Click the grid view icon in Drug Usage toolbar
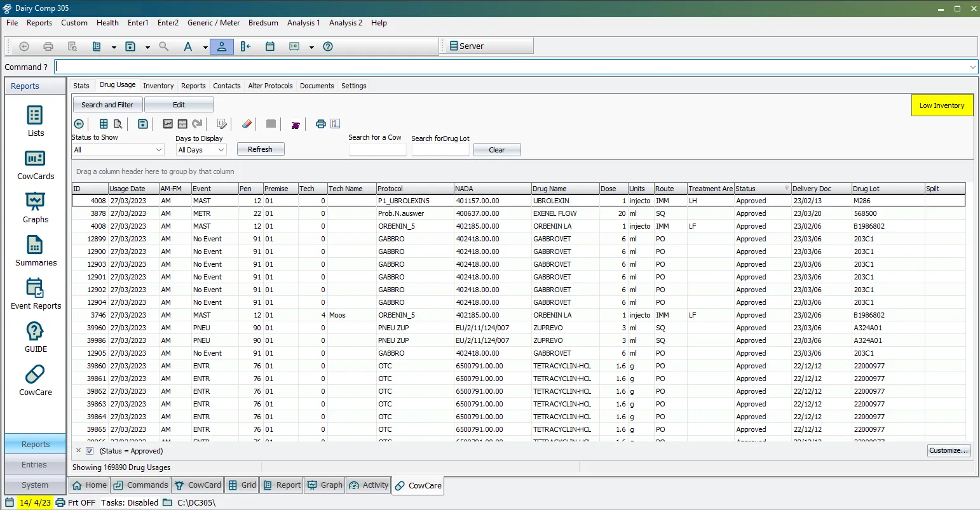This screenshot has width=980, height=510. coord(104,124)
